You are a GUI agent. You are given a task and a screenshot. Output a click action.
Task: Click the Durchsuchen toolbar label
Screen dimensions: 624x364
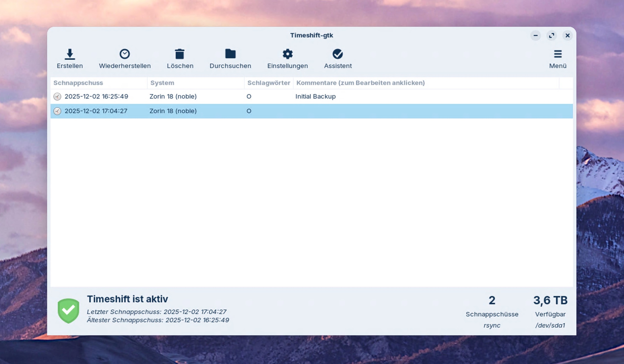230,66
